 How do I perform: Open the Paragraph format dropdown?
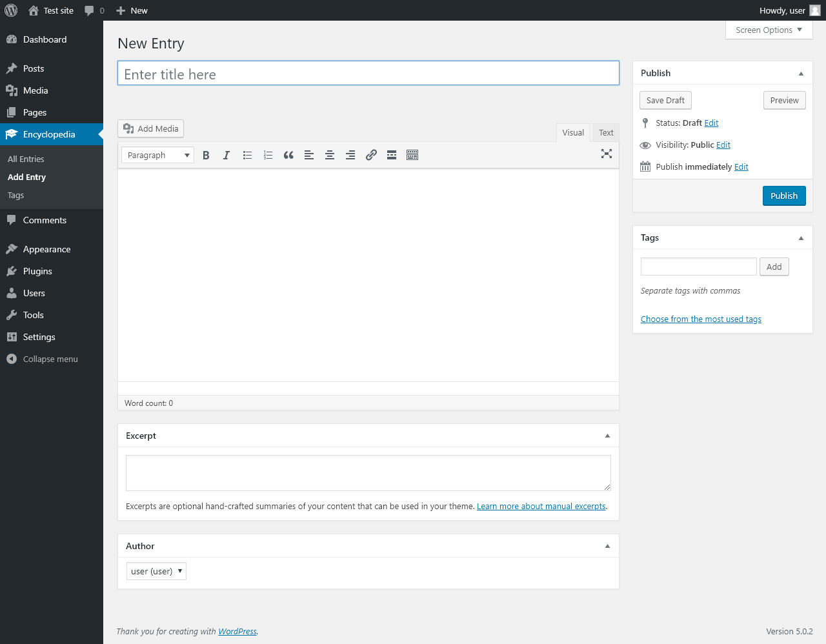click(157, 155)
